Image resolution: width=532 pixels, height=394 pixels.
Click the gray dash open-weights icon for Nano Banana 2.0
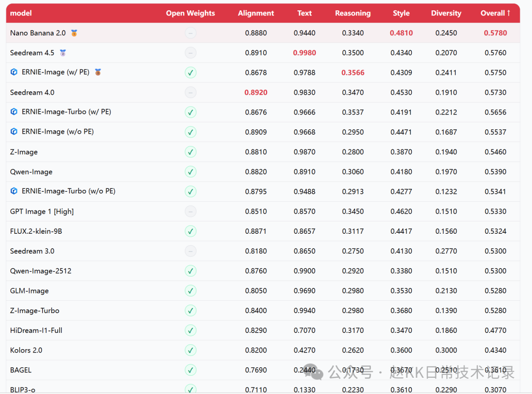[190, 33]
